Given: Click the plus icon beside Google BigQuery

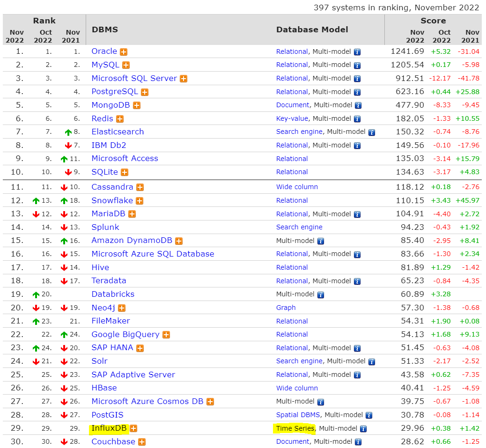Looking at the screenshot, I should pos(166,335).
